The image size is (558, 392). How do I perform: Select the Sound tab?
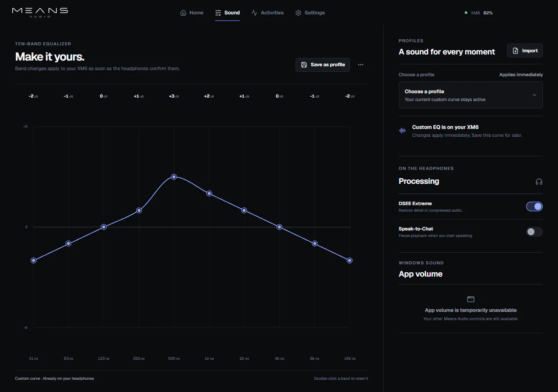click(227, 13)
